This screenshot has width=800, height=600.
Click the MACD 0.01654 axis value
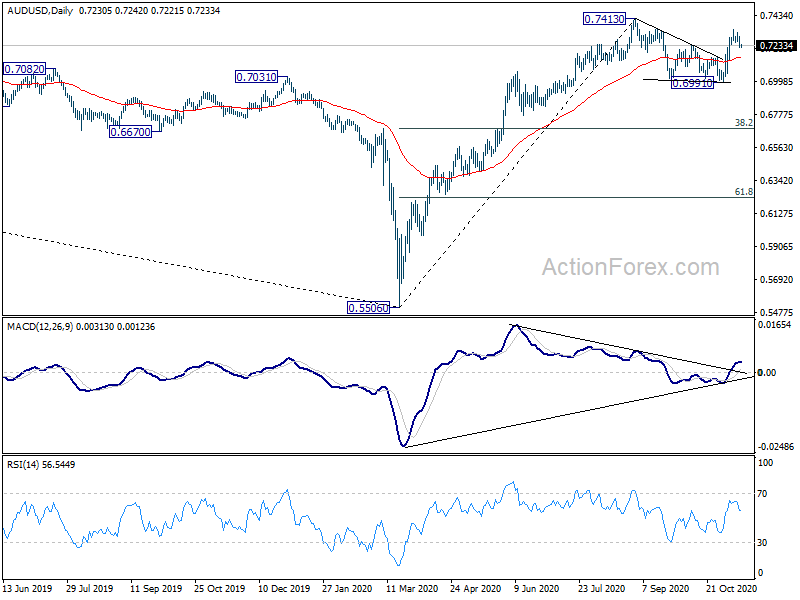(x=775, y=324)
